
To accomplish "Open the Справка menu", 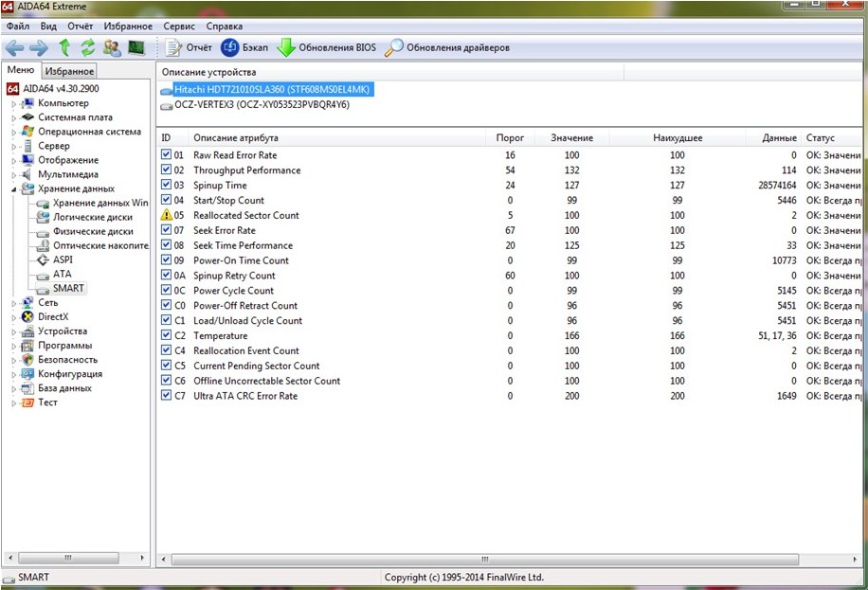I will point(225,26).
